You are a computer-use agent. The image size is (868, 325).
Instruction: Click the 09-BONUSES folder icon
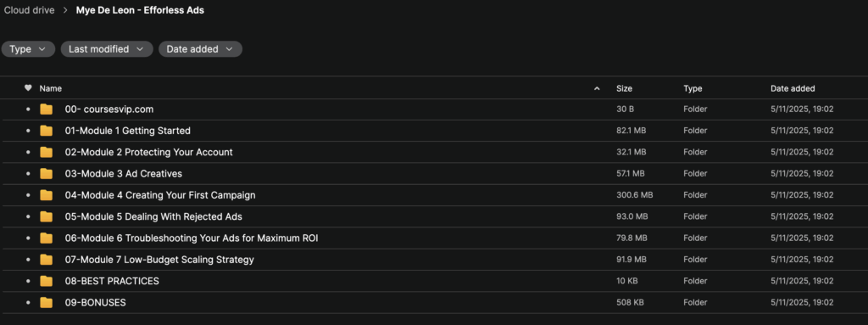(47, 303)
